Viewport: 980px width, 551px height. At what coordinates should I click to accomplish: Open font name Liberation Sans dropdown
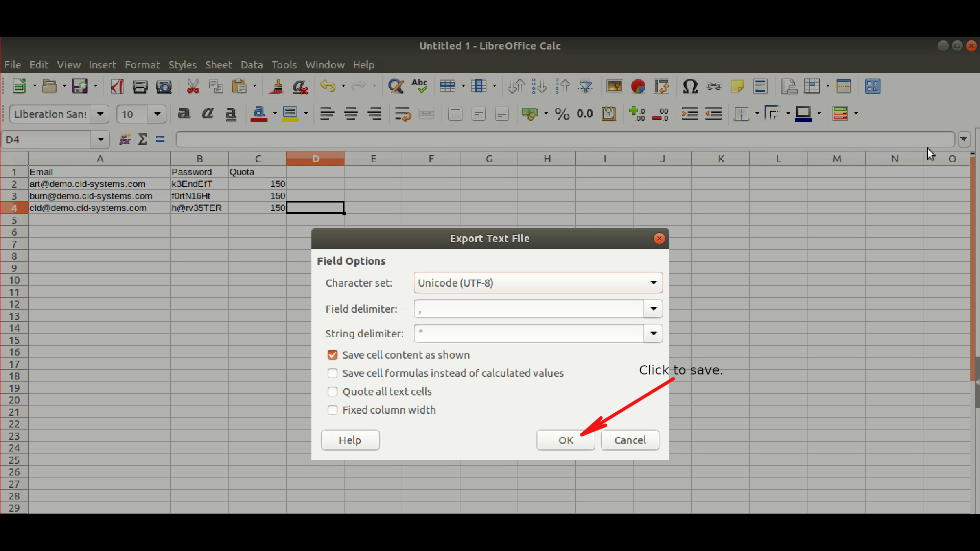pos(100,114)
